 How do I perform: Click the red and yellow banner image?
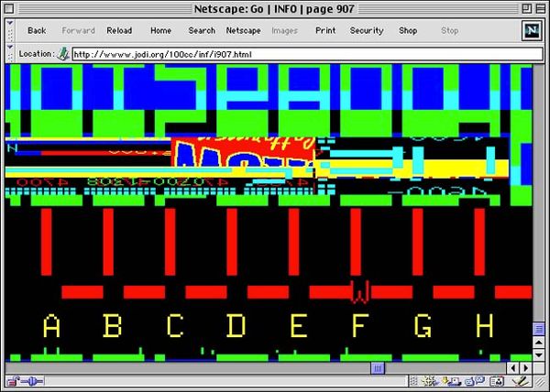pos(243,152)
